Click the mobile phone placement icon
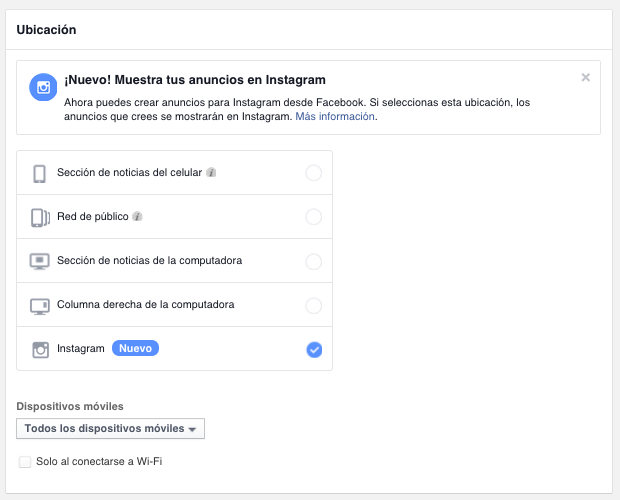 (40, 173)
